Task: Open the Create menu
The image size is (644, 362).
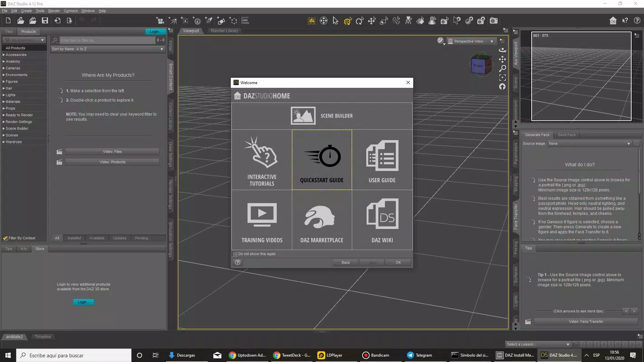Action: [x=26, y=11]
